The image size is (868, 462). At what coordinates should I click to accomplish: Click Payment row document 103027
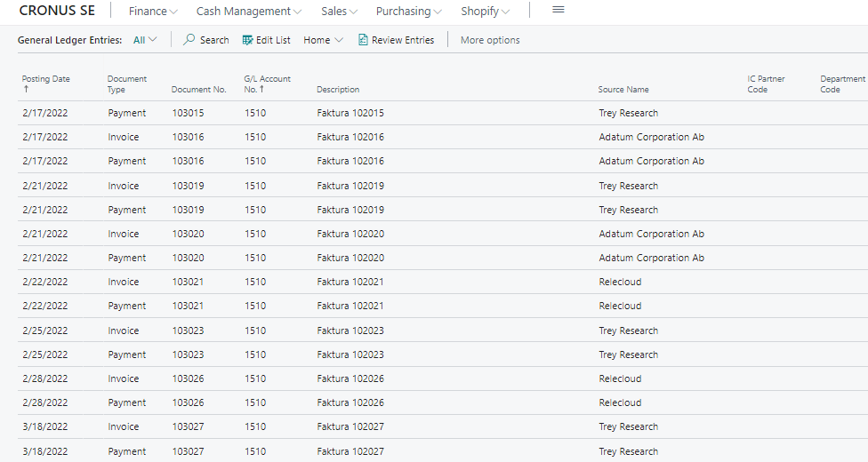[443, 451]
